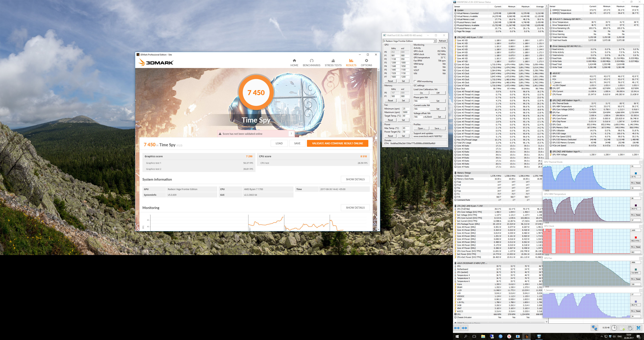Open HWiNFO remote network monitors icon

594,328
